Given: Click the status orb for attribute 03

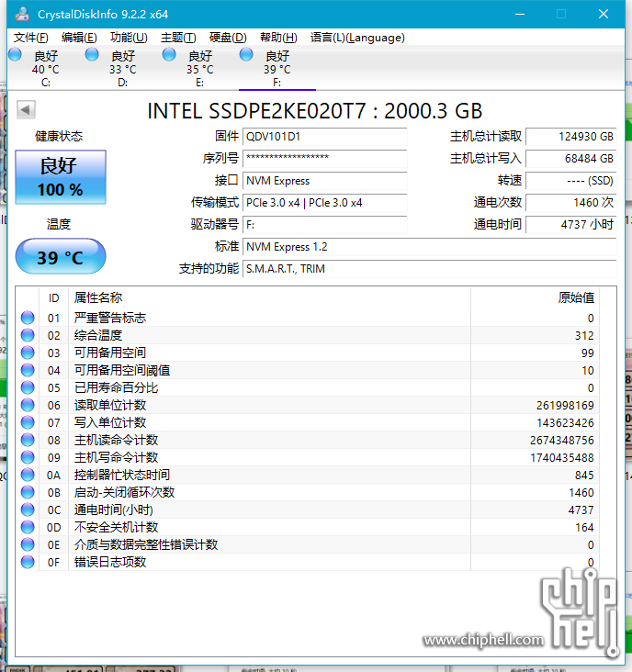Looking at the screenshot, I should 28,353.
